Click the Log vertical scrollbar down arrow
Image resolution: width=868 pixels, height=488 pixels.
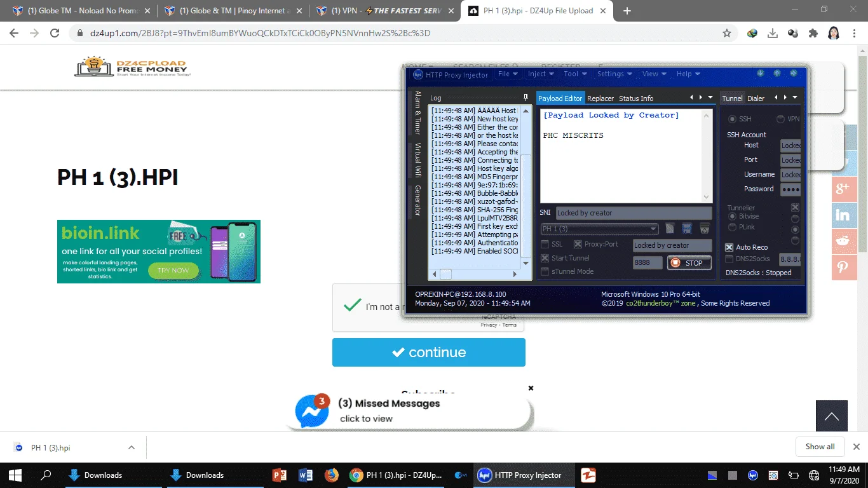click(526, 263)
